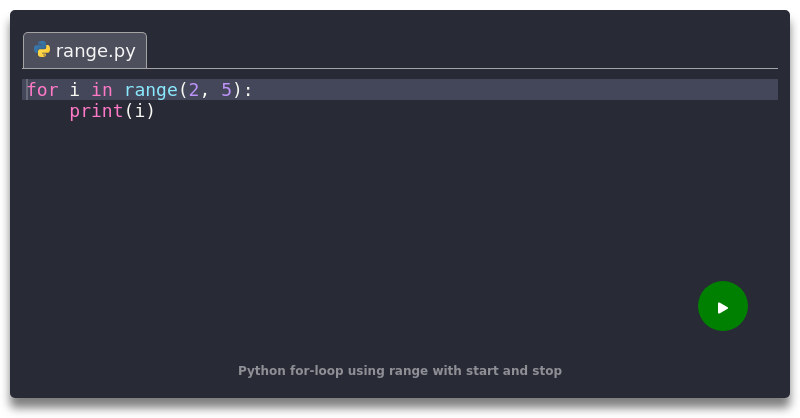Image resolution: width=800 pixels, height=418 pixels.
Task: Click loop variable "i" on first line
Action: point(75,90)
